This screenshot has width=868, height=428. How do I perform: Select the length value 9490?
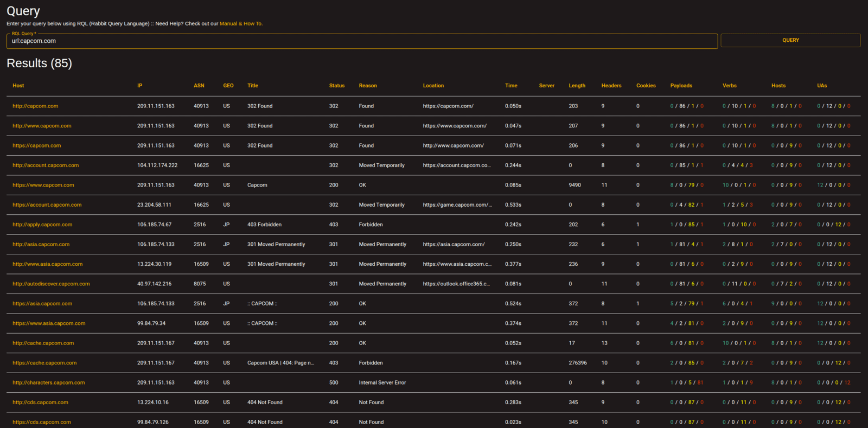coord(575,185)
